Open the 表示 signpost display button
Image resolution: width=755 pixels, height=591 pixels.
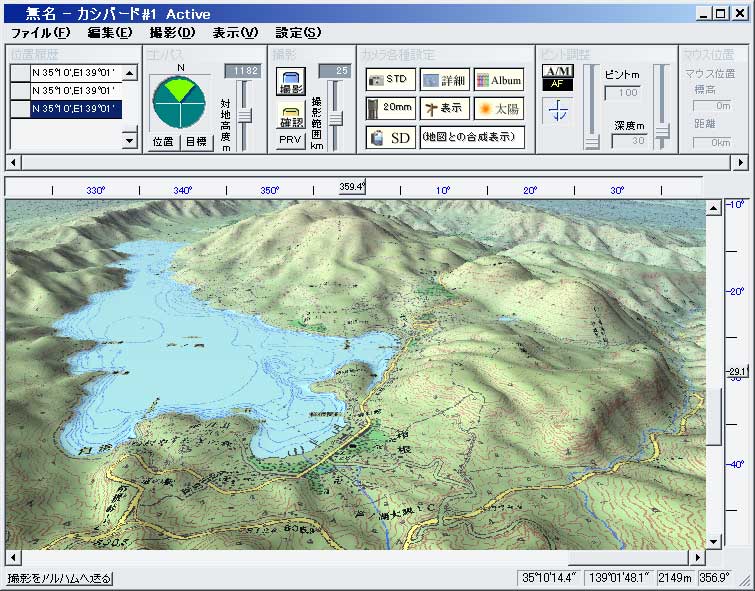443,108
